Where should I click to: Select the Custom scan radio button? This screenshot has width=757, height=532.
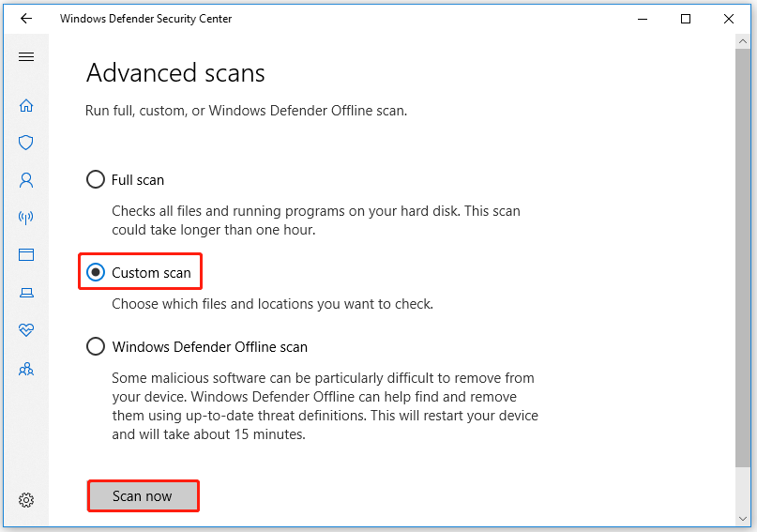pos(96,273)
